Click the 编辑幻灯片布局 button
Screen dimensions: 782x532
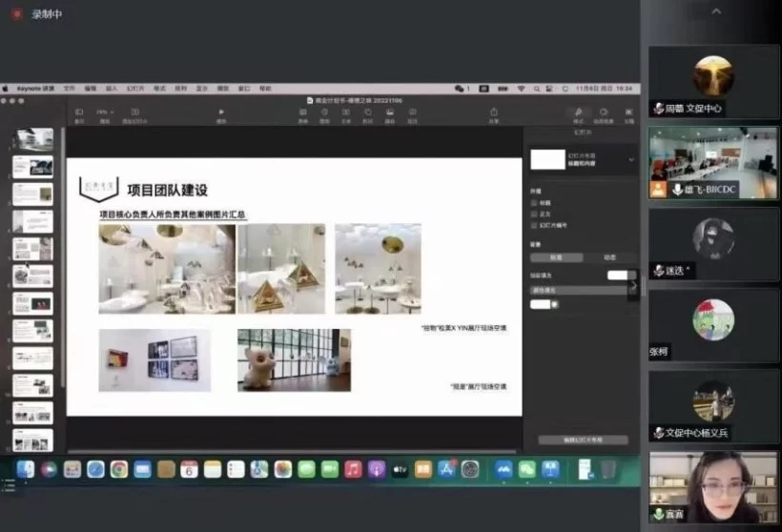click(583, 440)
